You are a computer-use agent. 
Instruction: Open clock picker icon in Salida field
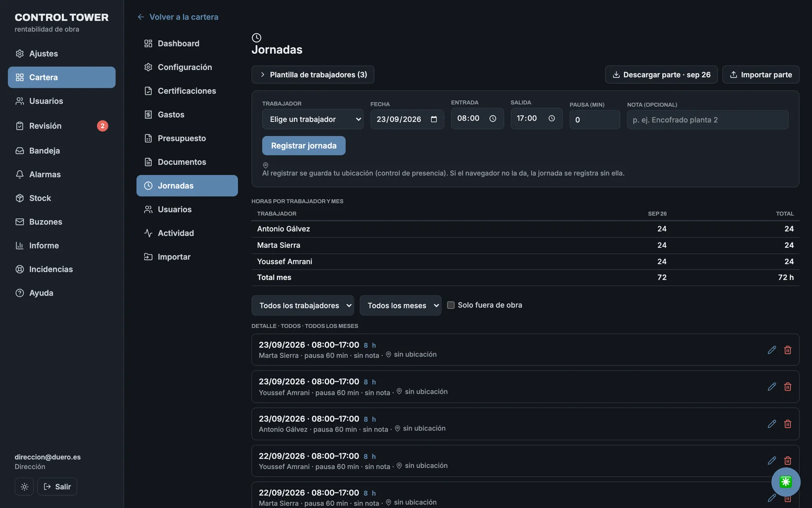pyautogui.click(x=552, y=118)
